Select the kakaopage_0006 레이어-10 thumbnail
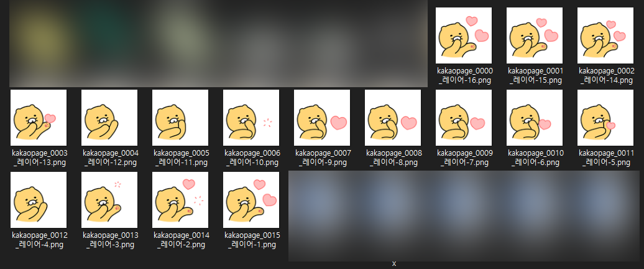 (251, 118)
